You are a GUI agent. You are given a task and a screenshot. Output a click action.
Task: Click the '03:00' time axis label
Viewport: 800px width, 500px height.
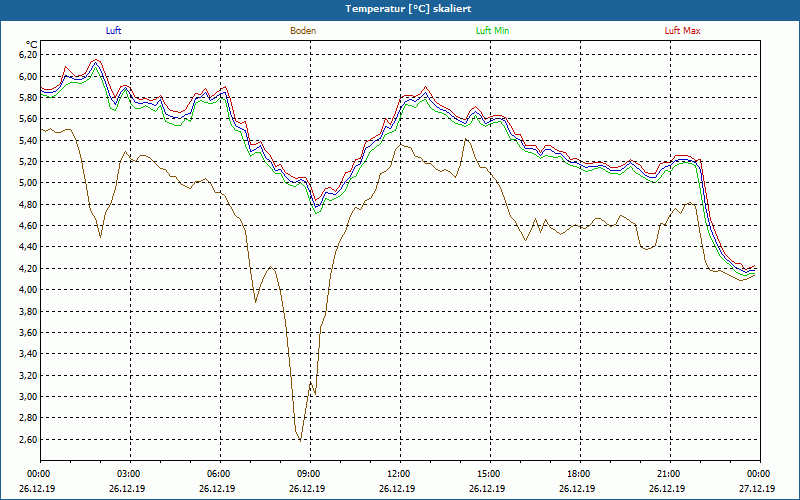coord(130,474)
